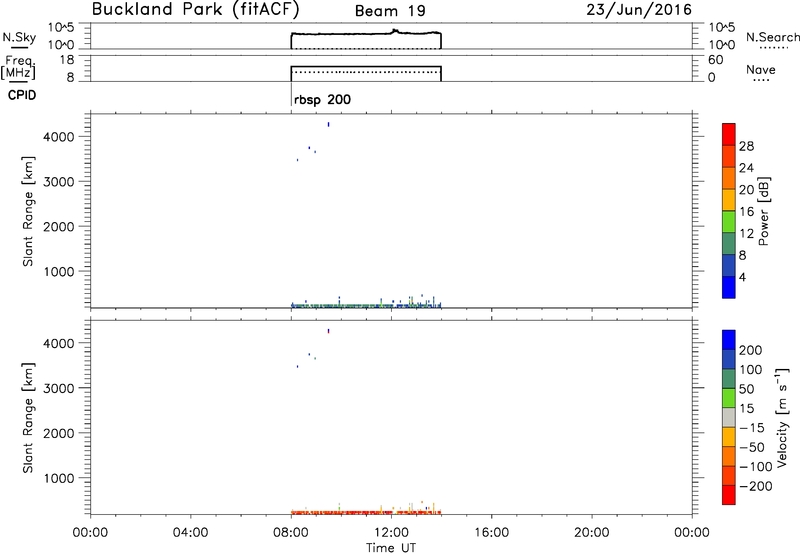Click the 'Velocity [m s-1]' colorbar label
The image size is (800, 554).
782,417
